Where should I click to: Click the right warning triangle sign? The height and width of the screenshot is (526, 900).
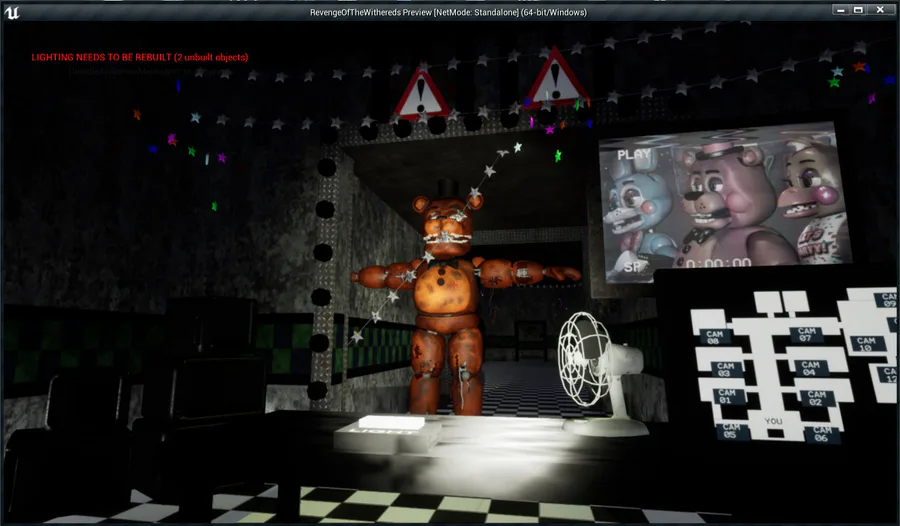point(555,78)
